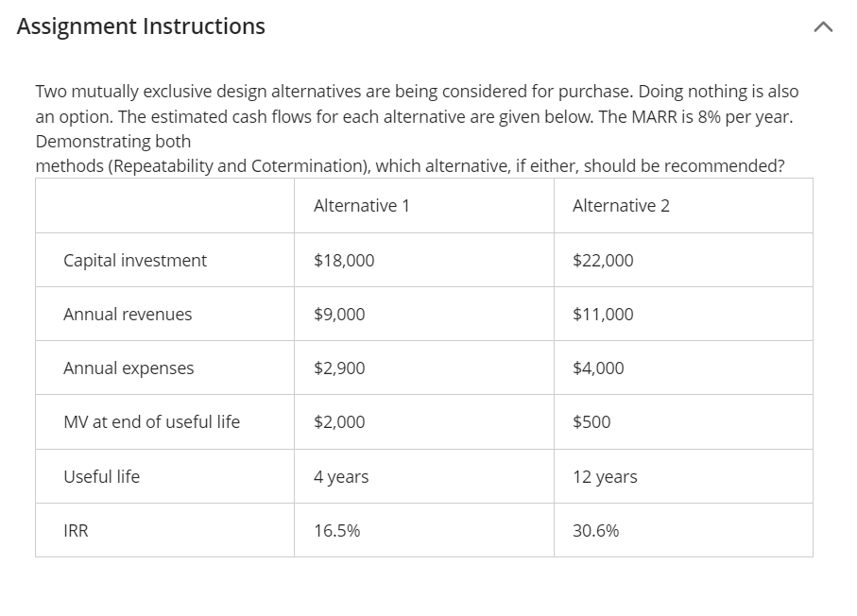857x616 pixels.
Task: Select the 16.5% IRR value
Action: 337,530
